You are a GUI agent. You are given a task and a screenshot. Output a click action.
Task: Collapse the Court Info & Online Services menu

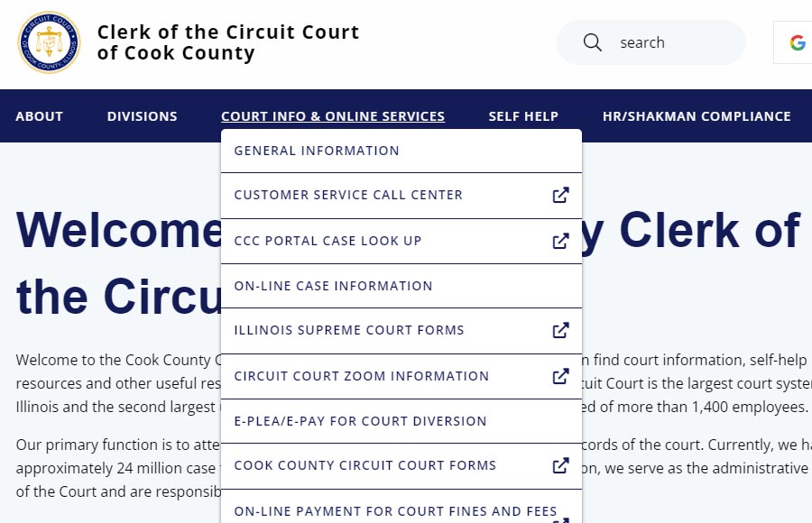click(x=333, y=116)
